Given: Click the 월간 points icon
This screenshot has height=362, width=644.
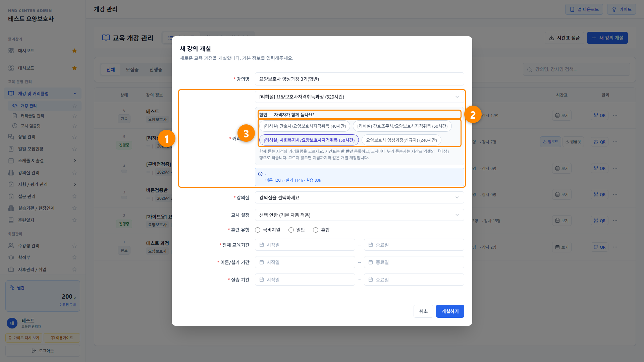Looking at the screenshot, I should [x=12, y=288].
